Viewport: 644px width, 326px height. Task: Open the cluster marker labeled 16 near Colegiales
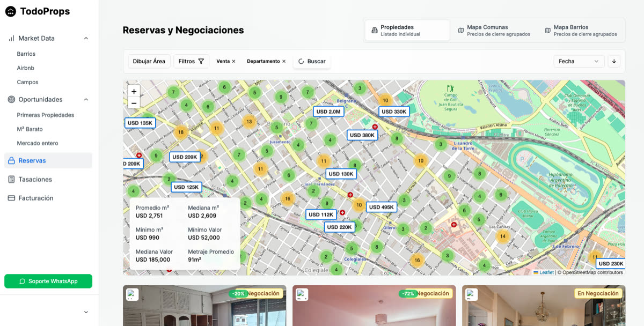(x=417, y=261)
